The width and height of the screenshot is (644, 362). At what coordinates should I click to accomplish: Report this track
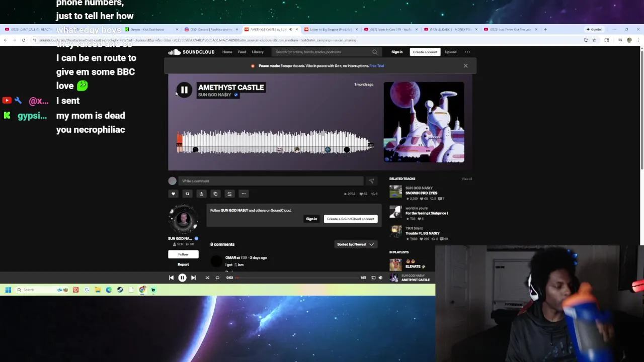(x=183, y=264)
